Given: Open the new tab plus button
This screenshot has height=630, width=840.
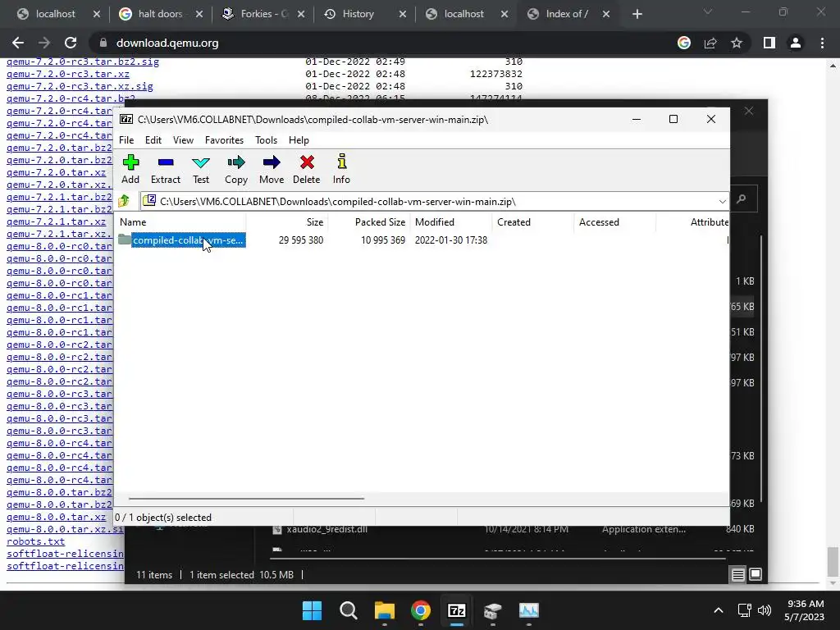Looking at the screenshot, I should (637, 15).
